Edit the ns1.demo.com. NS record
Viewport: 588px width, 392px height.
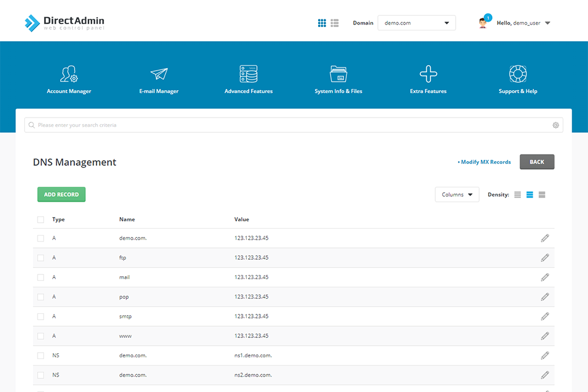click(545, 356)
